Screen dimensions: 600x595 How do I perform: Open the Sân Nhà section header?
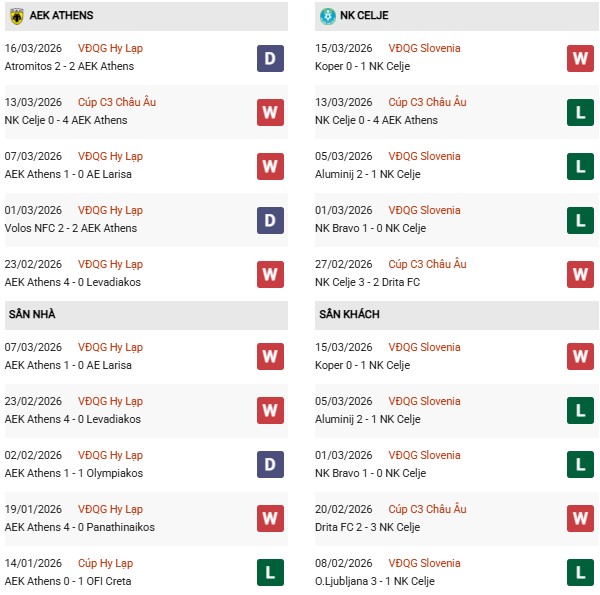click(32, 314)
